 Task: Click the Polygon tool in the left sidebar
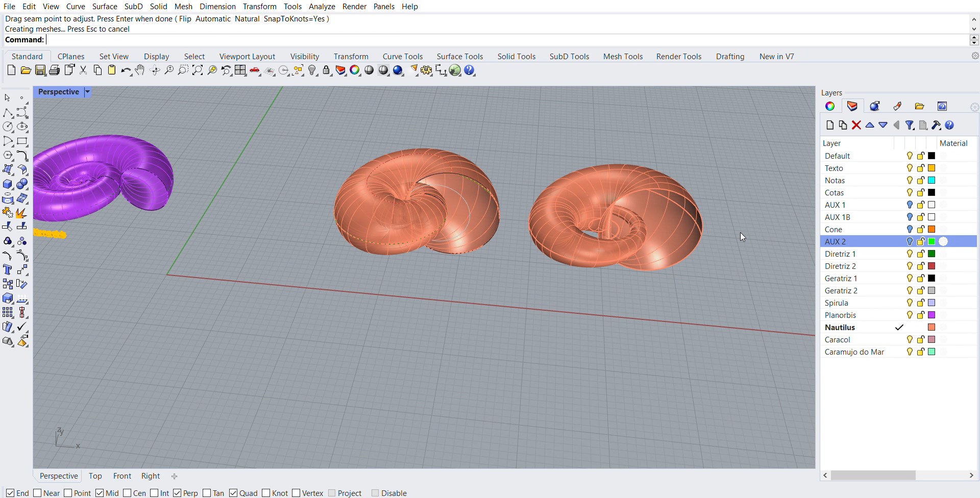point(8,156)
